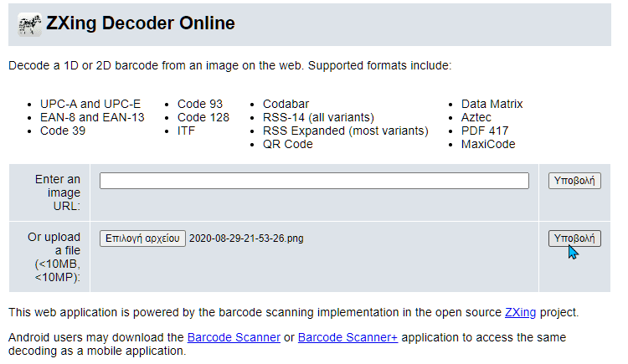
Task: Click the PDF 417 list item
Action: 485,131
